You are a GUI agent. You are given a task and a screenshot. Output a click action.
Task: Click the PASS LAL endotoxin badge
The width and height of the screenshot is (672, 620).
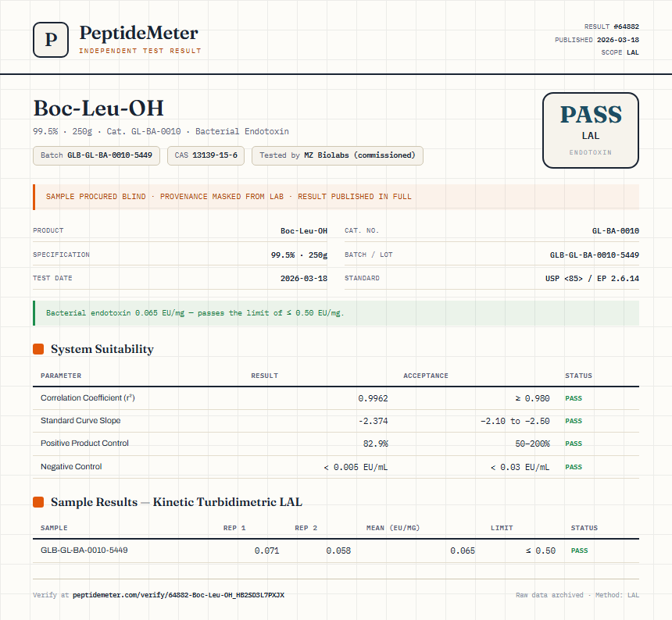591,130
